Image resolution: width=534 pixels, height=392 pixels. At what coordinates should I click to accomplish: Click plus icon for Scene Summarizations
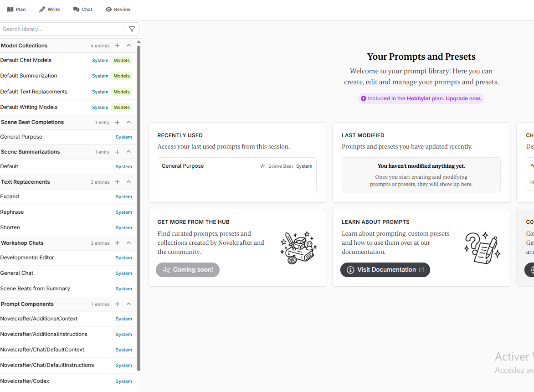(118, 152)
